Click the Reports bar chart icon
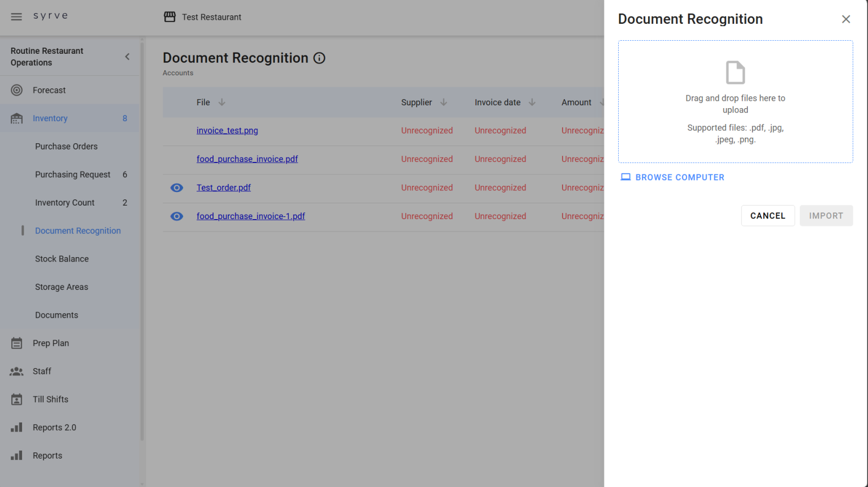This screenshot has height=487, width=868. [x=17, y=455]
